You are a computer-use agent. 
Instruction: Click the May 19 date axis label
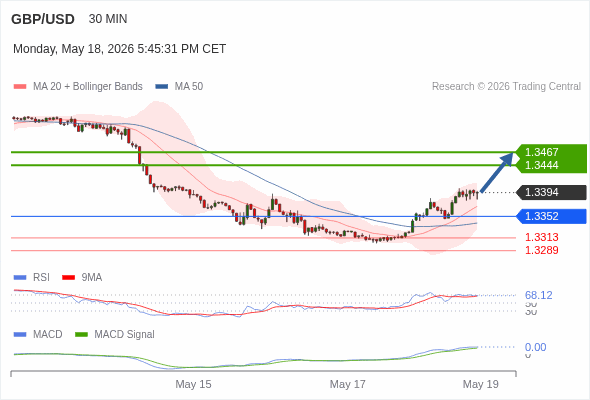pos(481,384)
